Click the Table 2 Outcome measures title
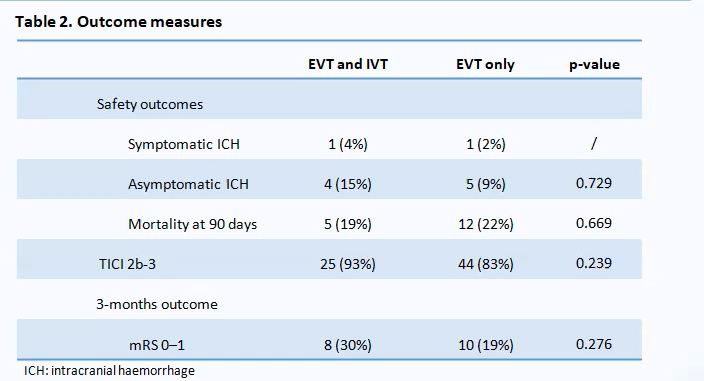Image resolution: width=704 pixels, height=381 pixels. pyautogui.click(x=119, y=22)
